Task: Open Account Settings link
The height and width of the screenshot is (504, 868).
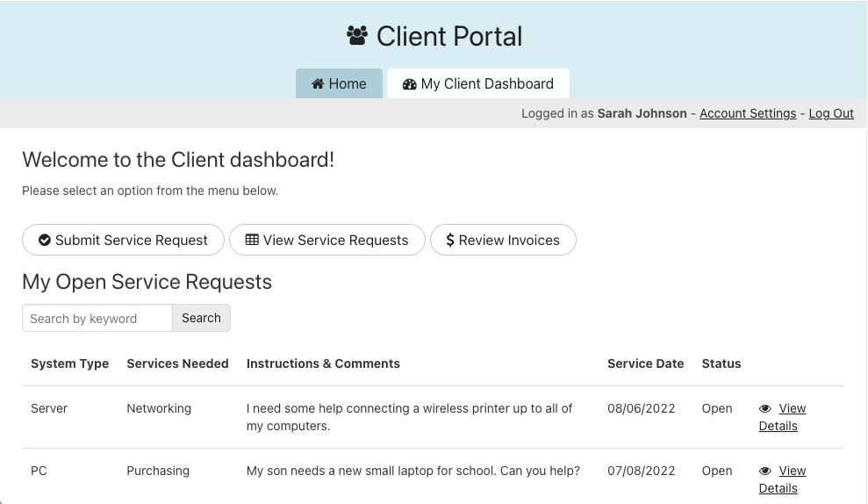Action: 748,113
